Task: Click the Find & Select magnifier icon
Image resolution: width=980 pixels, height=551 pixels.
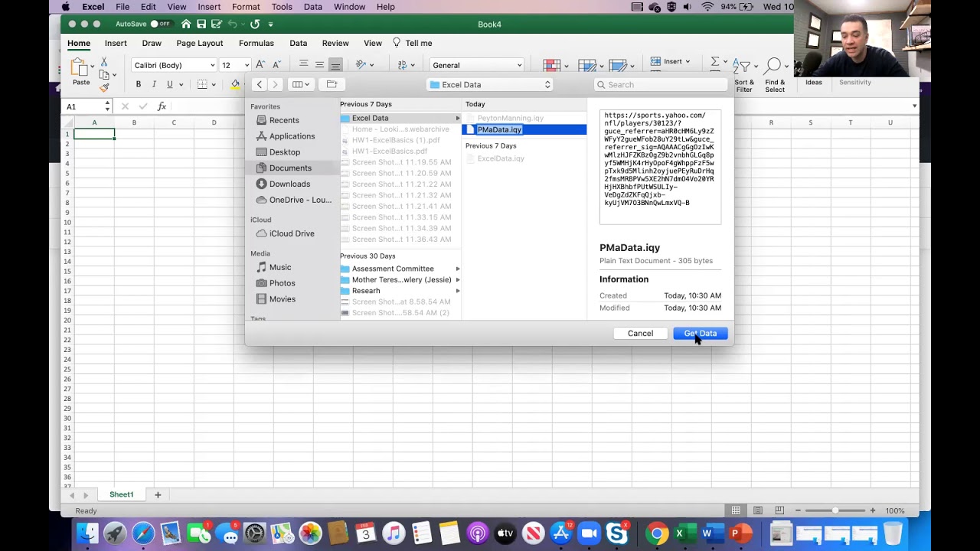Action: [773, 67]
